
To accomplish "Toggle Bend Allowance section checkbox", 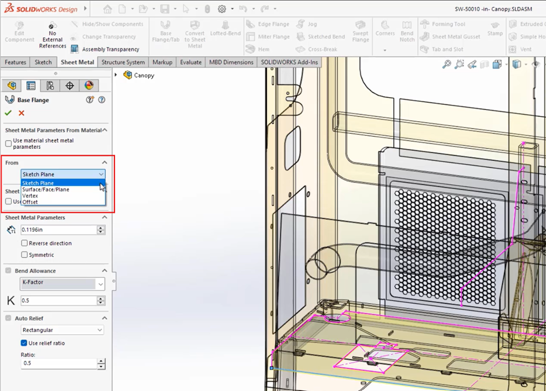I will 8,271.
